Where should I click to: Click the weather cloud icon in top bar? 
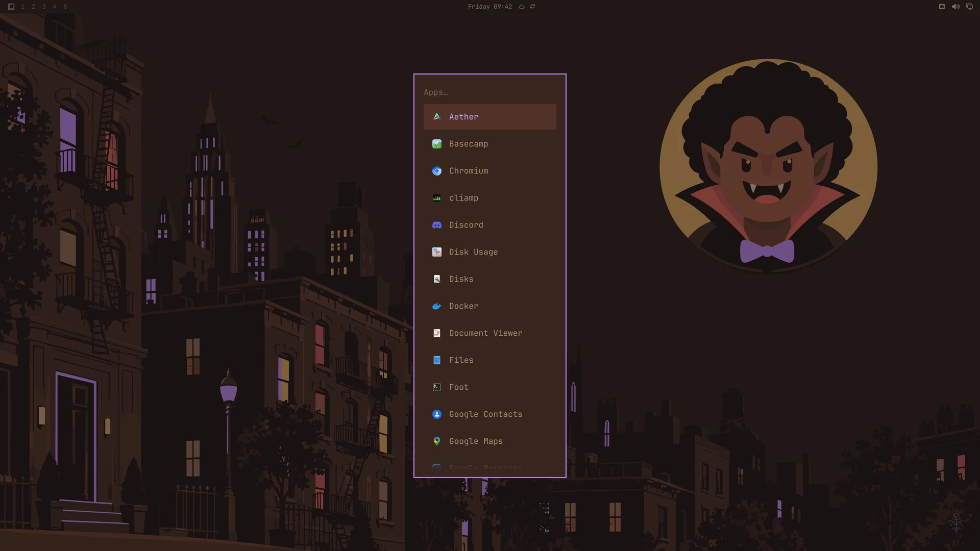tap(522, 7)
